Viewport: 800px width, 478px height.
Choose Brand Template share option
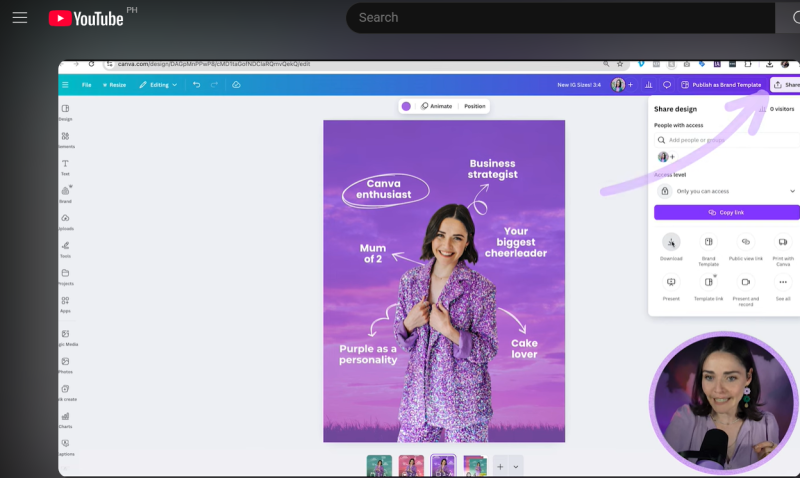point(708,250)
